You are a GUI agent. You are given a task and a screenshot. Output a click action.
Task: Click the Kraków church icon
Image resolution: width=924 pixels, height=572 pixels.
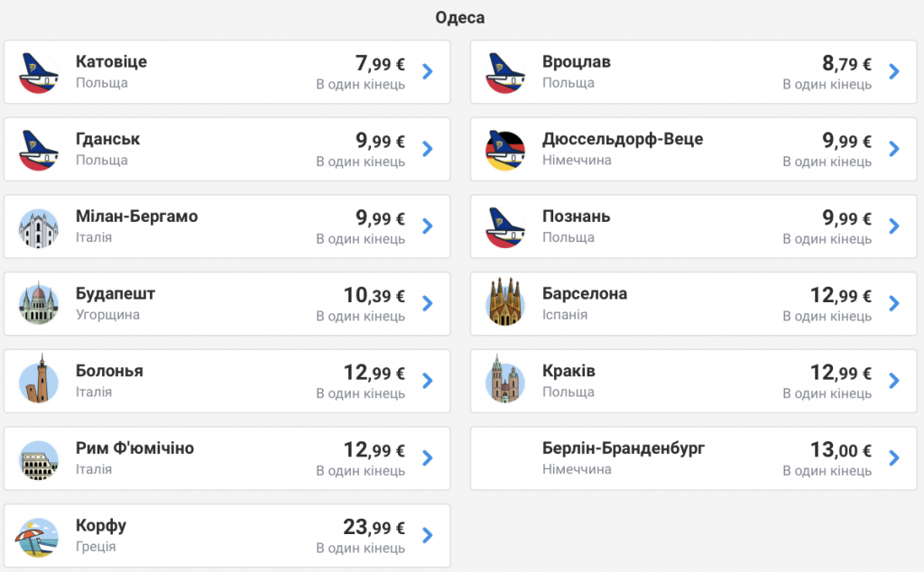pyautogui.click(x=505, y=380)
